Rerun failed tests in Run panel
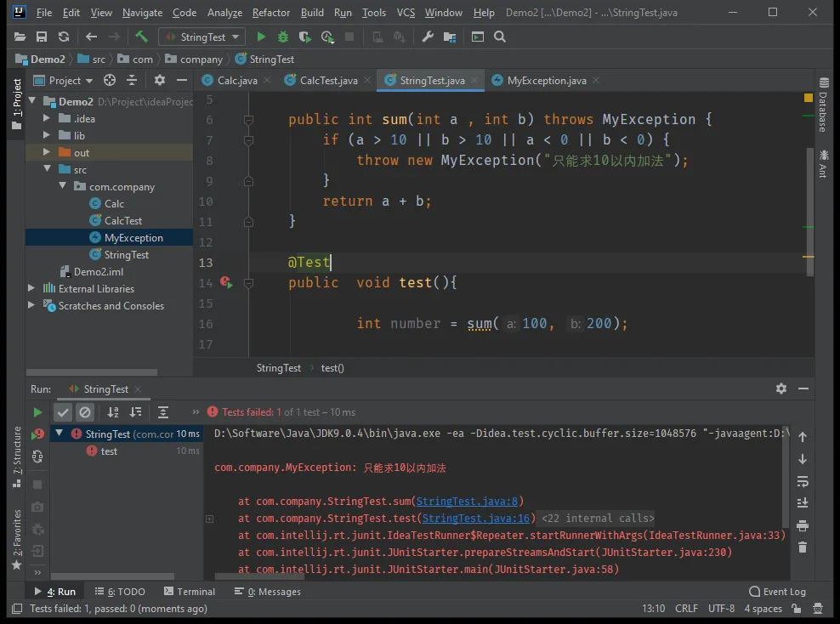Viewport: 840px width, 624px height. (x=37, y=434)
